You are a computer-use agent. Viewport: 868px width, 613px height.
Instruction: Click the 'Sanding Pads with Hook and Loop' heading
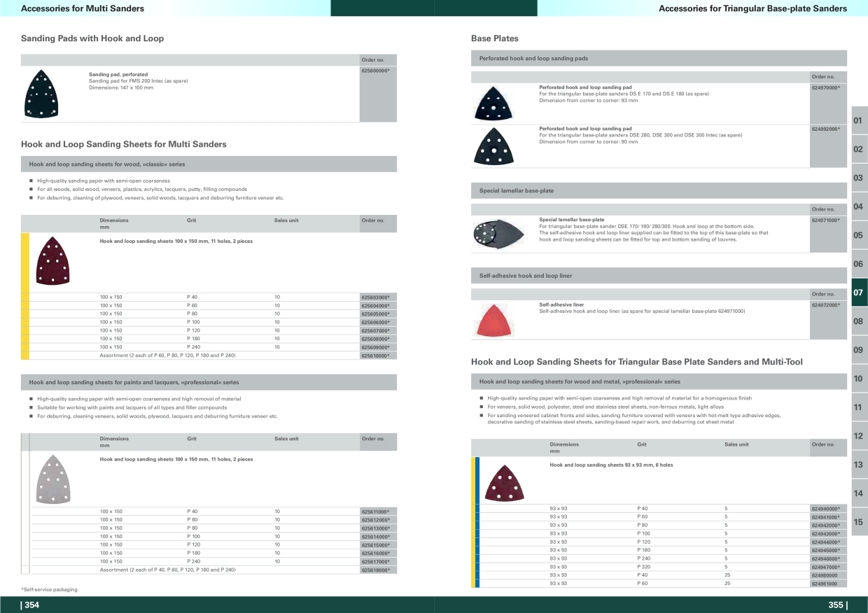tap(92, 38)
